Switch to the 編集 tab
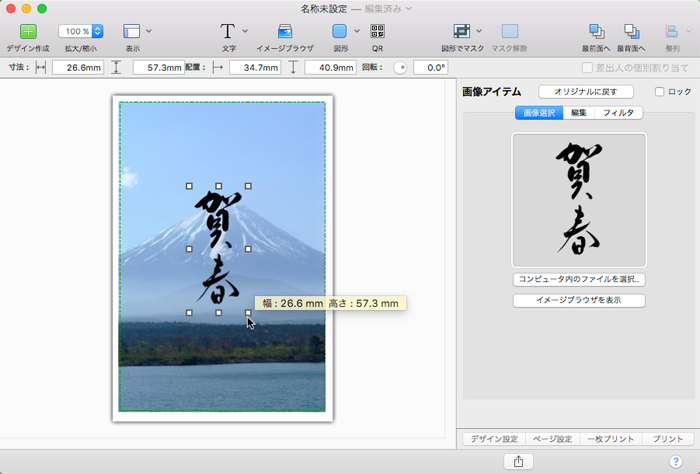This screenshot has width=700, height=474. pos(578,113)
